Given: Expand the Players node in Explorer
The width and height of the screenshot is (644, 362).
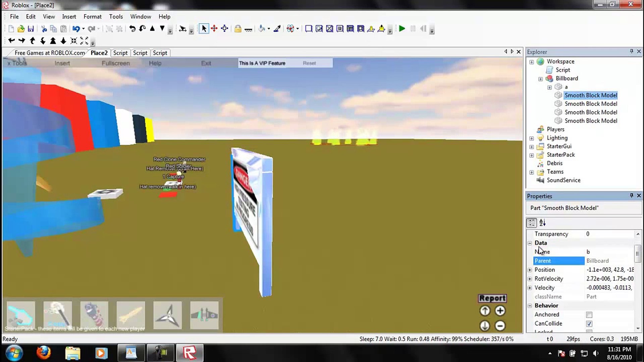Looking at the screenshot, I should pos(532,129).
